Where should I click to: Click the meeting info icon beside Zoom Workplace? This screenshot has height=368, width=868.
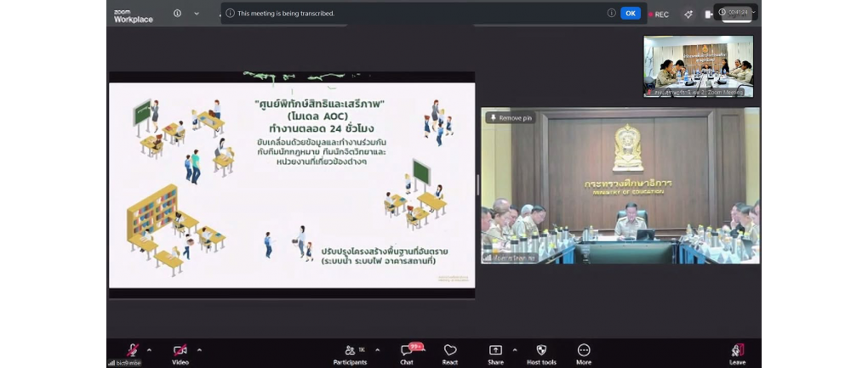177,13
